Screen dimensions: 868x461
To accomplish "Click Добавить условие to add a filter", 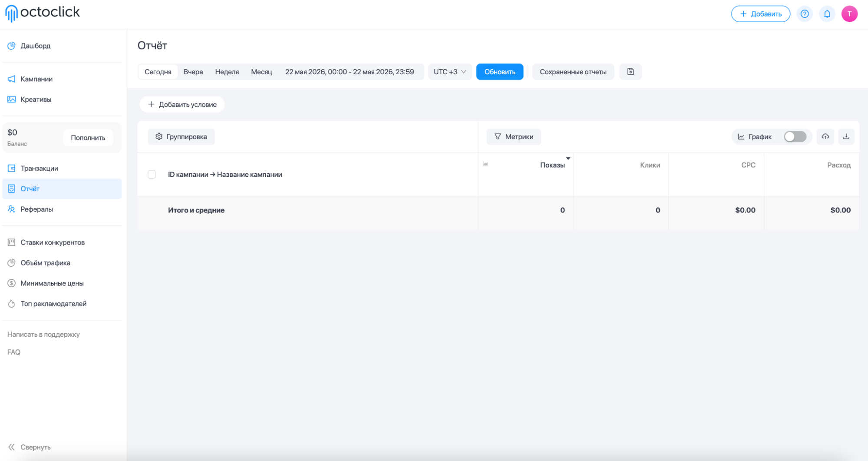I will coord(182,104).
